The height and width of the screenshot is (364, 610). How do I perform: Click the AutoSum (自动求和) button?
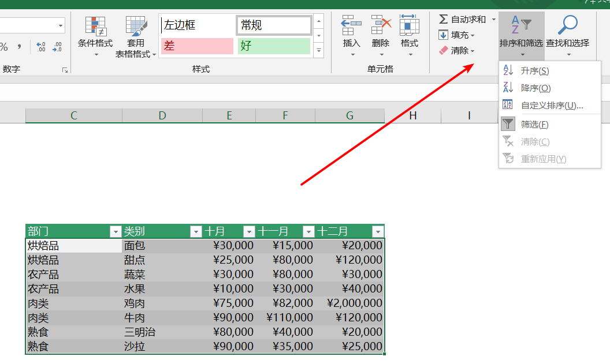click(x=462, y=20)
